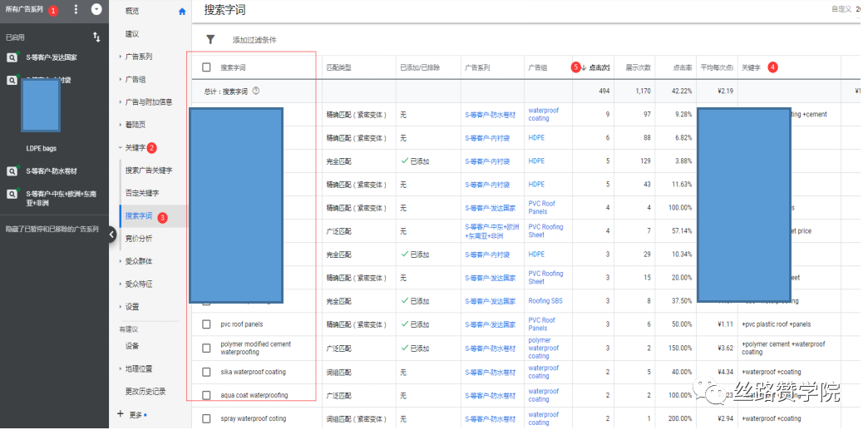Select LDPE bags ad group in left panel

tap(42, 149)
